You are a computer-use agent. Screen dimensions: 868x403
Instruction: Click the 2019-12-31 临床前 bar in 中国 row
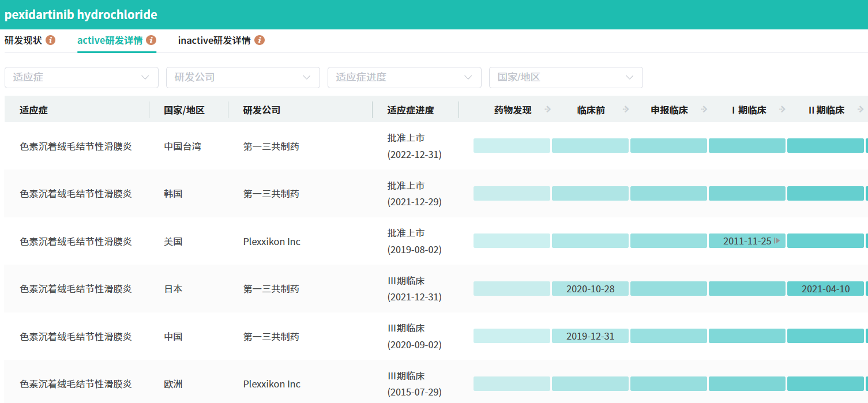tap(590, 336)
